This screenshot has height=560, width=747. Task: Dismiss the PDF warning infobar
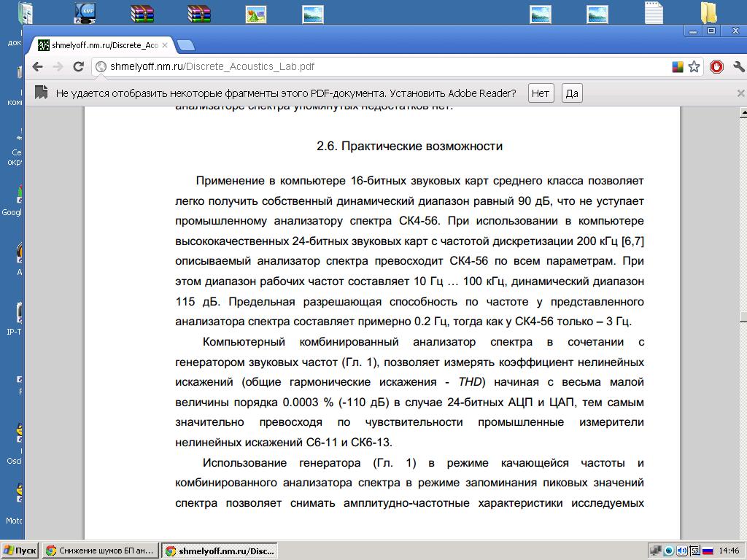(741, 93)
